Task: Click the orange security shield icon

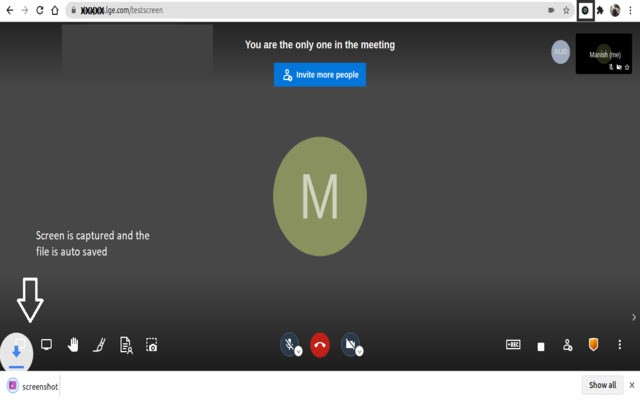Action: coord(593,345)
